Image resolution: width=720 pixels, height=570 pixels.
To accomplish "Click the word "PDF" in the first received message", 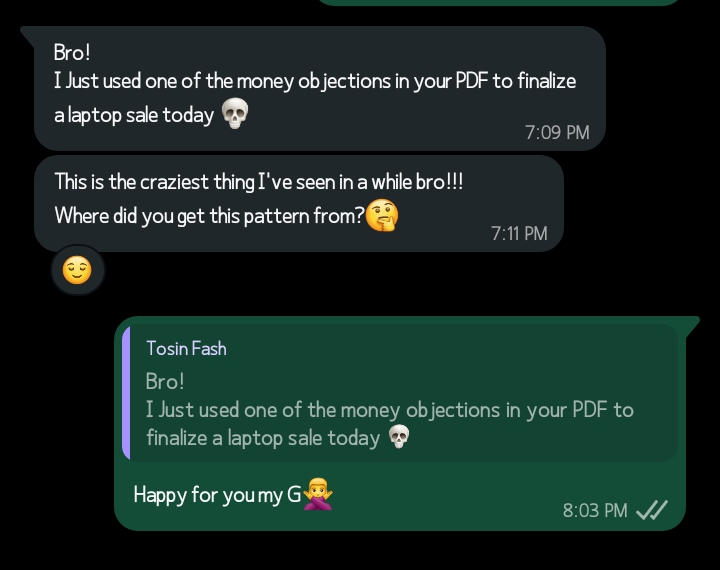I will coord(470,81).
